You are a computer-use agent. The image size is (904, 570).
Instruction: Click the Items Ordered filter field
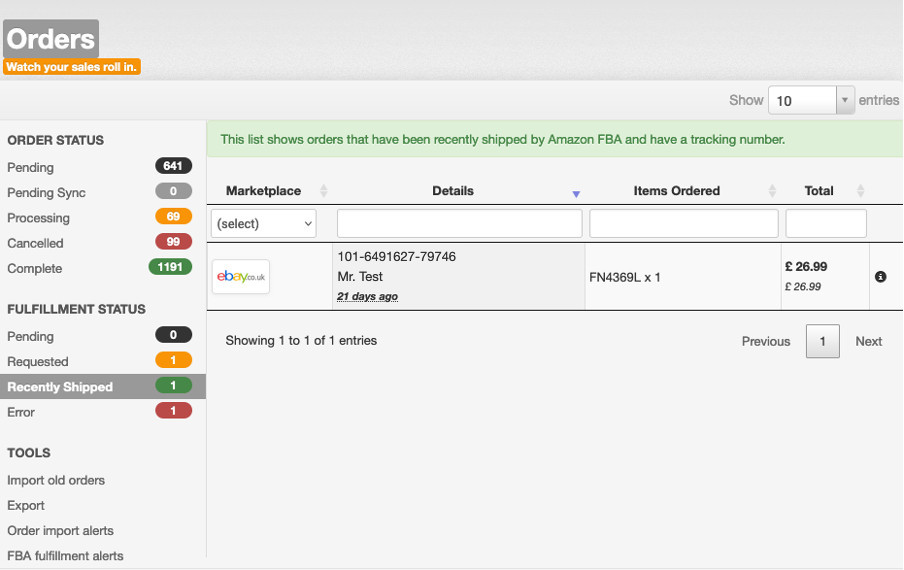pyautogui.click(x=684, y=224)
